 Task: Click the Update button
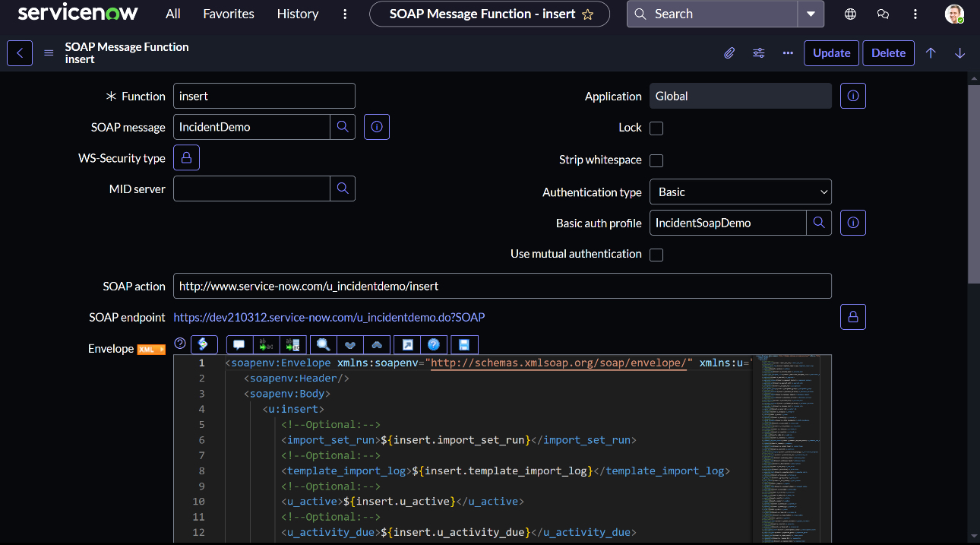(x=831, y=53)
